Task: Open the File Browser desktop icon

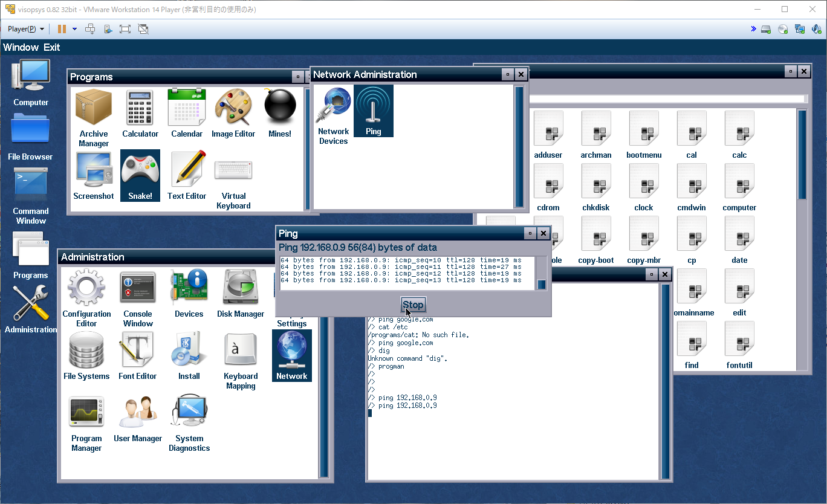Action: pyautogui.click(x=31, y=137)
